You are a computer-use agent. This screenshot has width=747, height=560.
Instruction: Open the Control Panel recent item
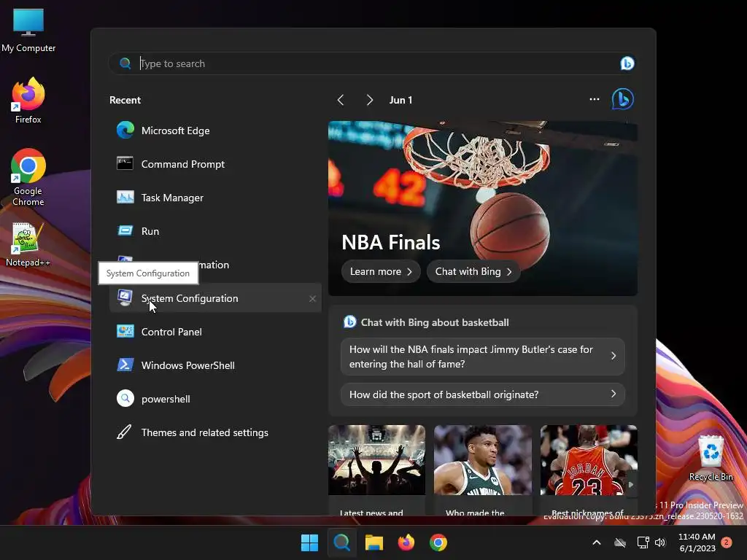coord(215,332)
